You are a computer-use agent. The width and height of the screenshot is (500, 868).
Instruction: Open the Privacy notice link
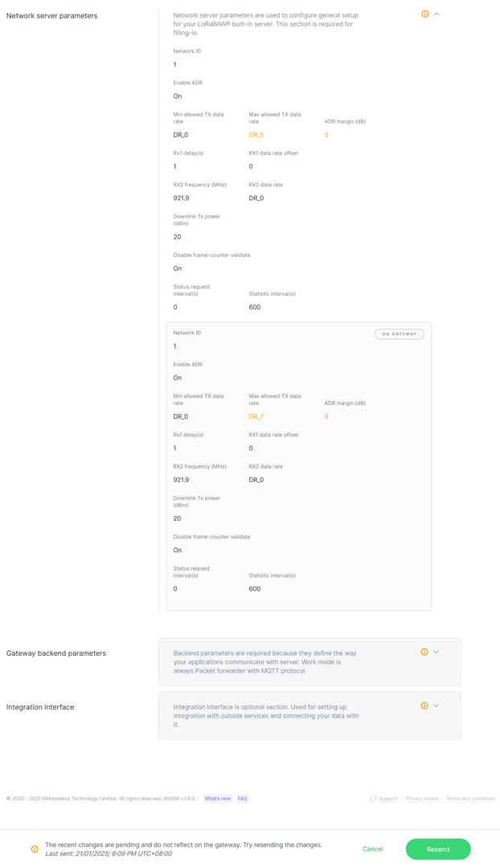[421, 799]
